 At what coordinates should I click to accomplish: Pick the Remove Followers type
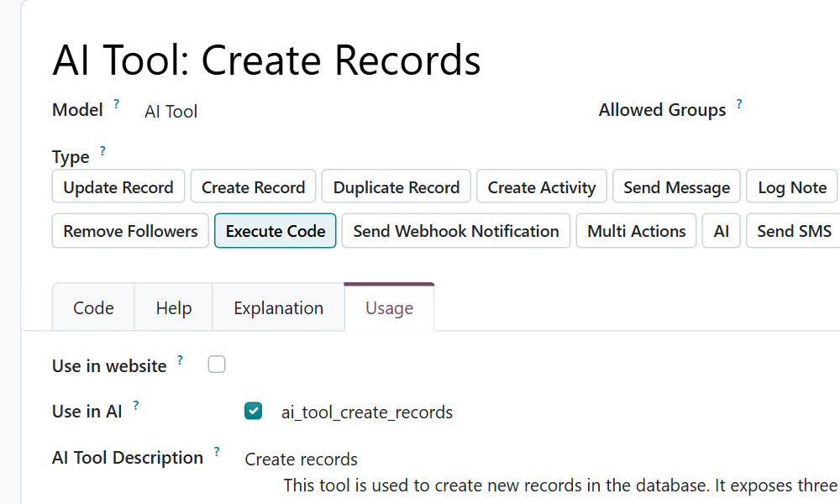130,231
